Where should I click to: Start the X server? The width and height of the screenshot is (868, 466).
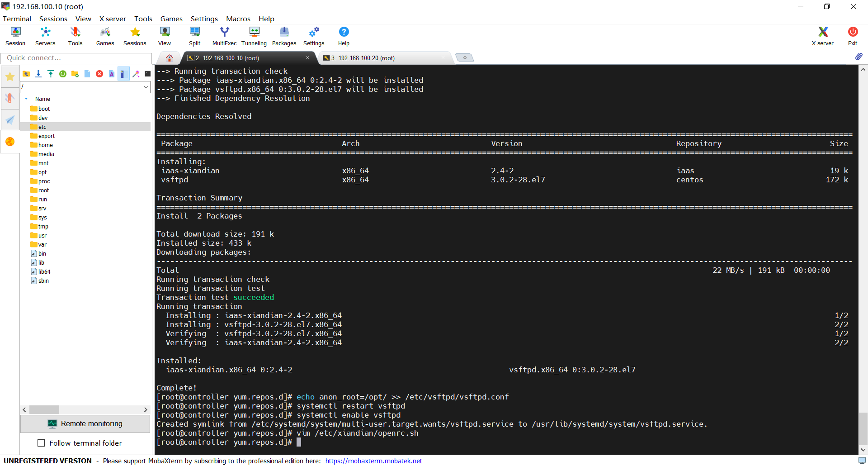tap(822, 36)
